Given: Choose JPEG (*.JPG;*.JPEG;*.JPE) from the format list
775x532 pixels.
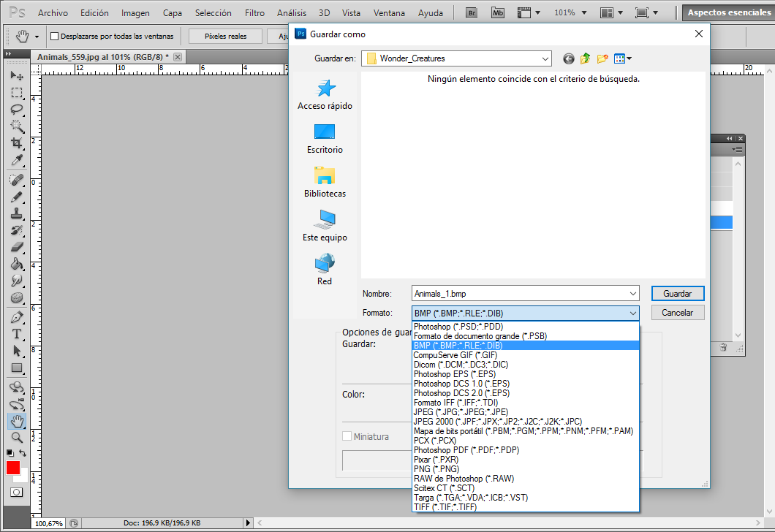Looking at the screenshot, I should 526,412.
